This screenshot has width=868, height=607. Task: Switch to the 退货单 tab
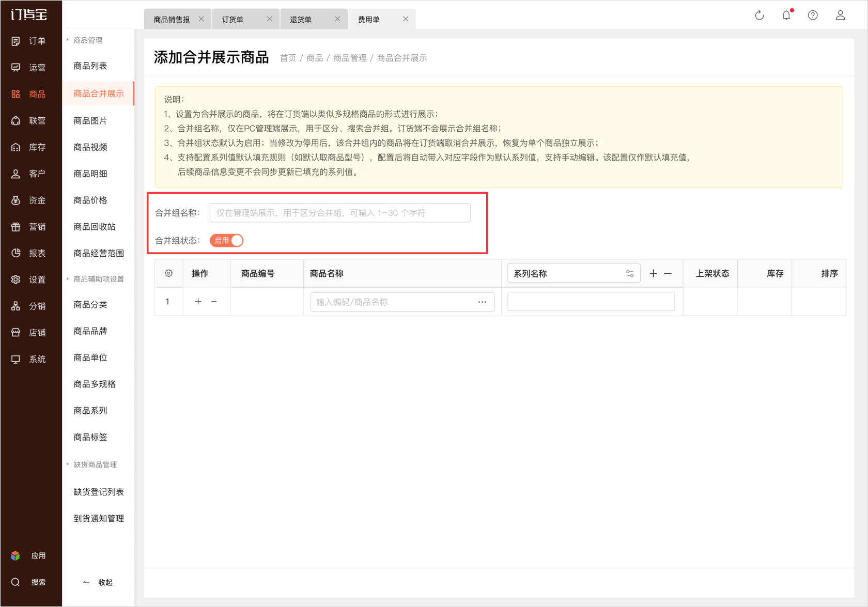[301, 19]
